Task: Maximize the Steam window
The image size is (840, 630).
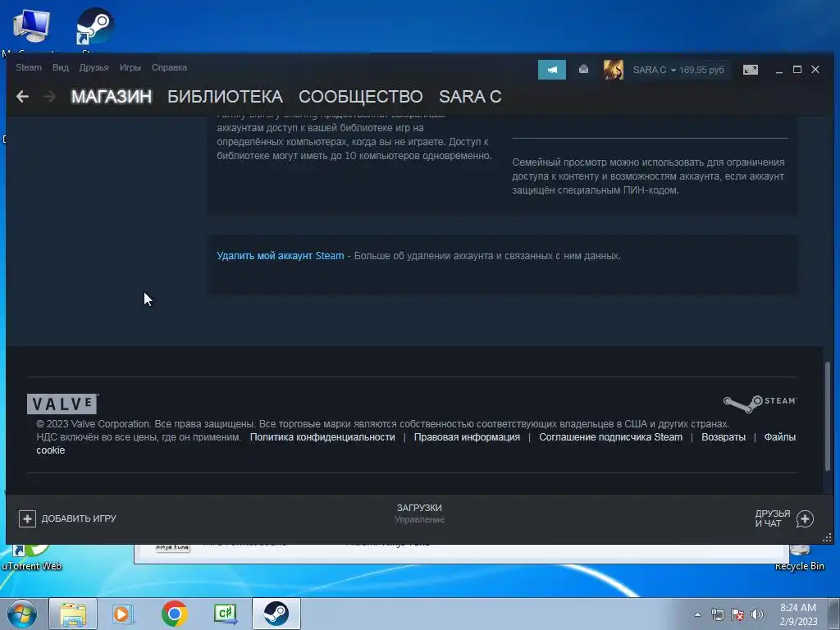Action: click(797, 70)
